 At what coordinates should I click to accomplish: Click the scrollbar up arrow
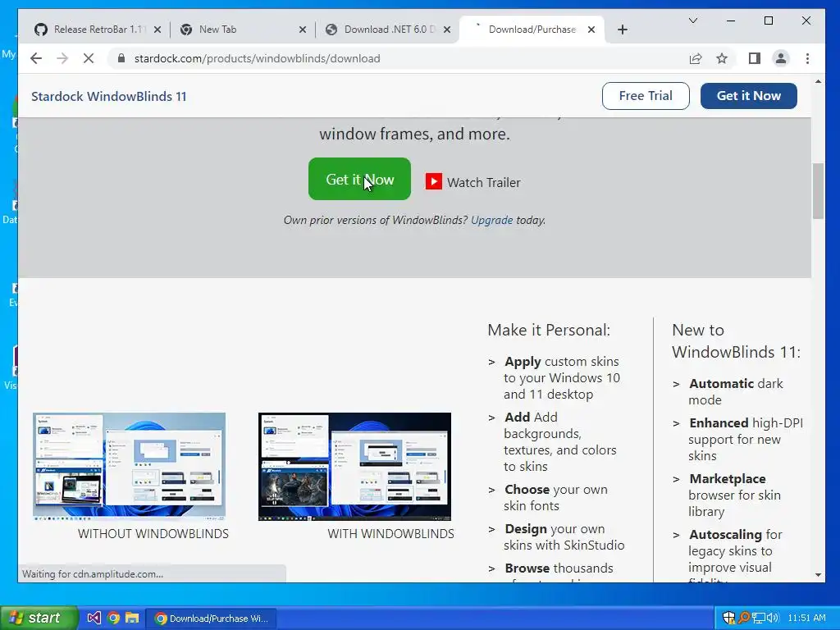click(x=818, y=81)
